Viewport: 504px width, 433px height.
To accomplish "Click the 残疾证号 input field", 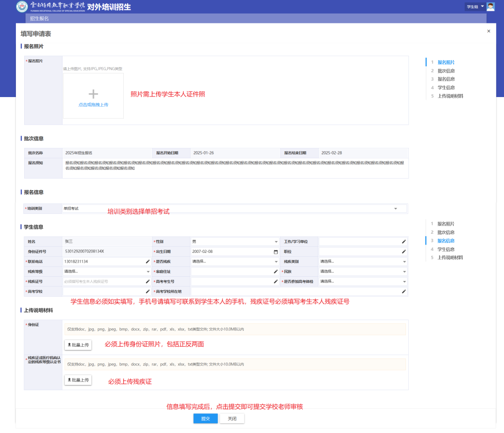I will 103,281.
